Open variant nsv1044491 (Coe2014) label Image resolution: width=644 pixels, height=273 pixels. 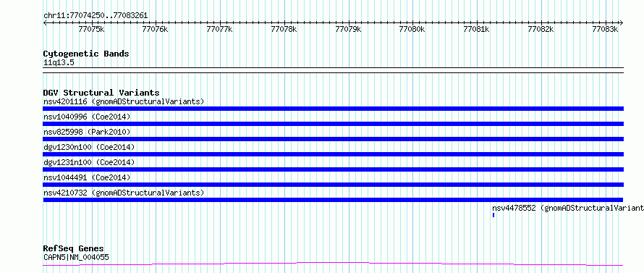click(x=87, y=177)
